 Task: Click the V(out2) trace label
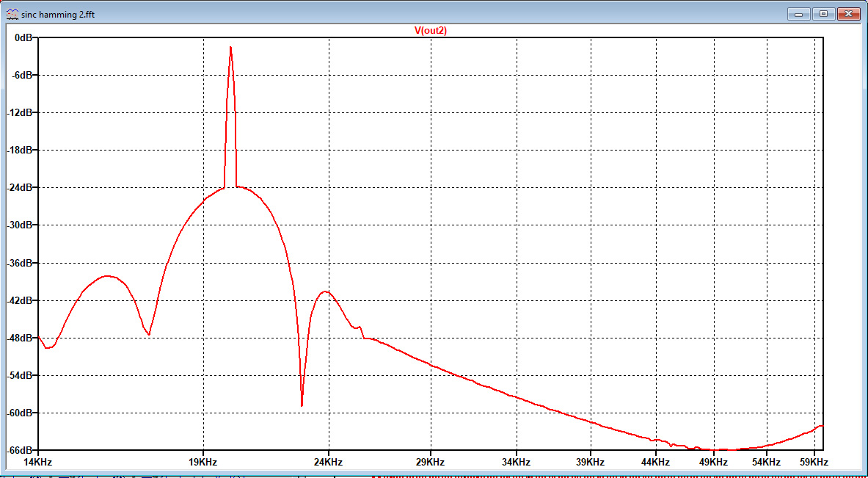(x=431, y=31)
